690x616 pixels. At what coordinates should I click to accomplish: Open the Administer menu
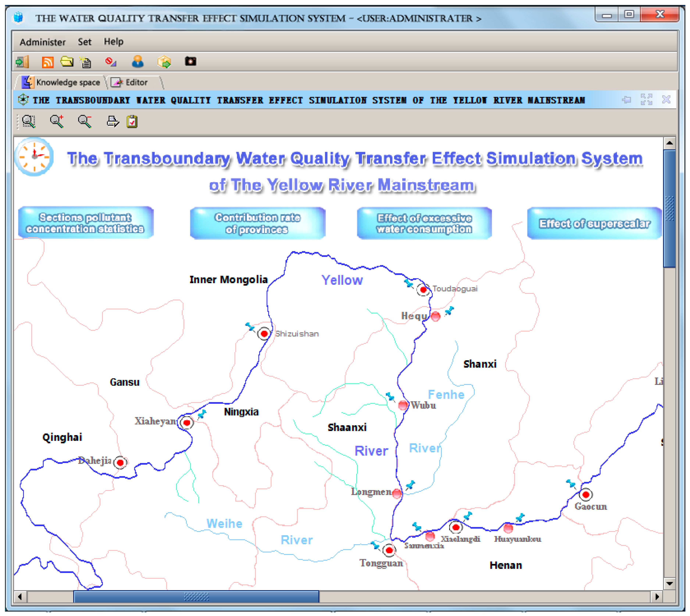pos(43,42)
